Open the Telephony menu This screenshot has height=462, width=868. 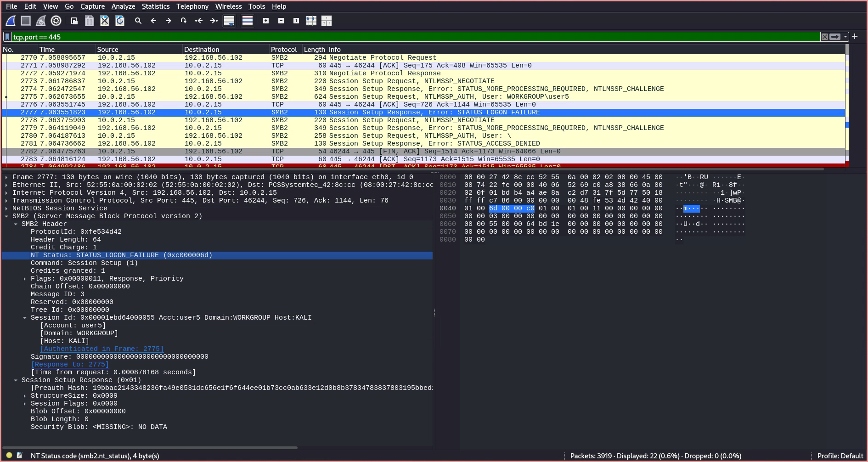coord(192,6)
